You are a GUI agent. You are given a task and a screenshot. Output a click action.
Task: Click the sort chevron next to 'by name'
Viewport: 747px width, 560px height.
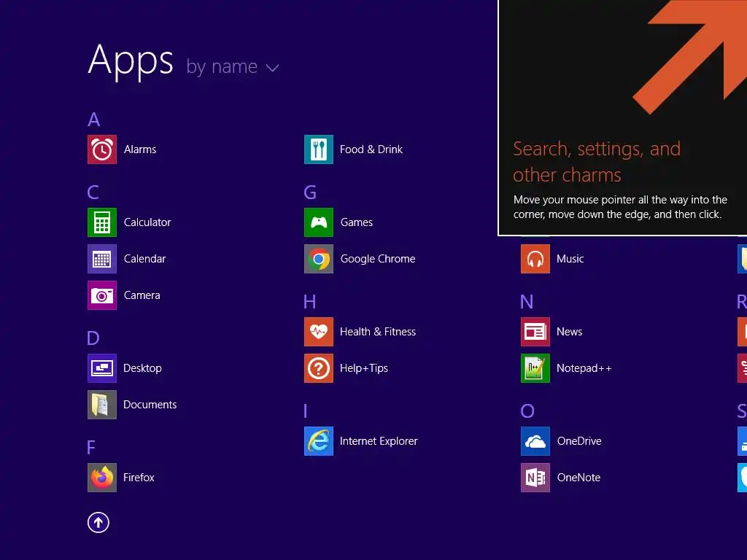click(273, 69)
